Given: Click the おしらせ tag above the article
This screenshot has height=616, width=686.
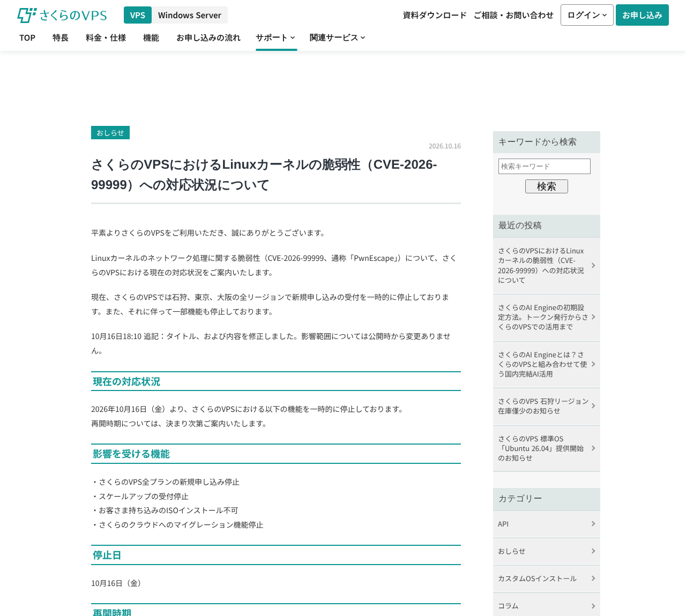Looking at the screenshot, I should coord(110,133).
